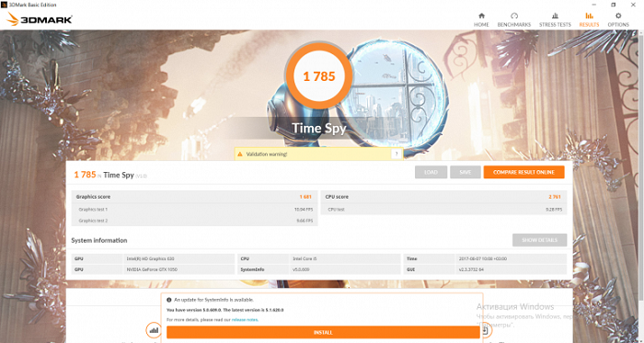The image size is (644, 343).
Task: Click the 3DMark logo
Action: (x=40, y=19)
